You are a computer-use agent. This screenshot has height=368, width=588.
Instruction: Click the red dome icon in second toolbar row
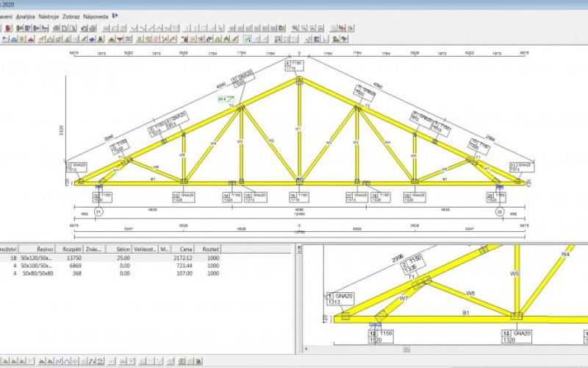(31, 39)
